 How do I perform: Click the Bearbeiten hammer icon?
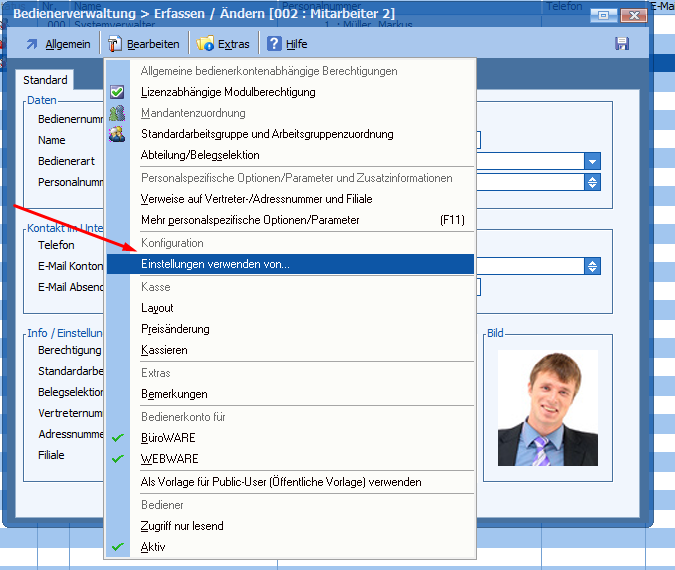click(x=115, y=44)
